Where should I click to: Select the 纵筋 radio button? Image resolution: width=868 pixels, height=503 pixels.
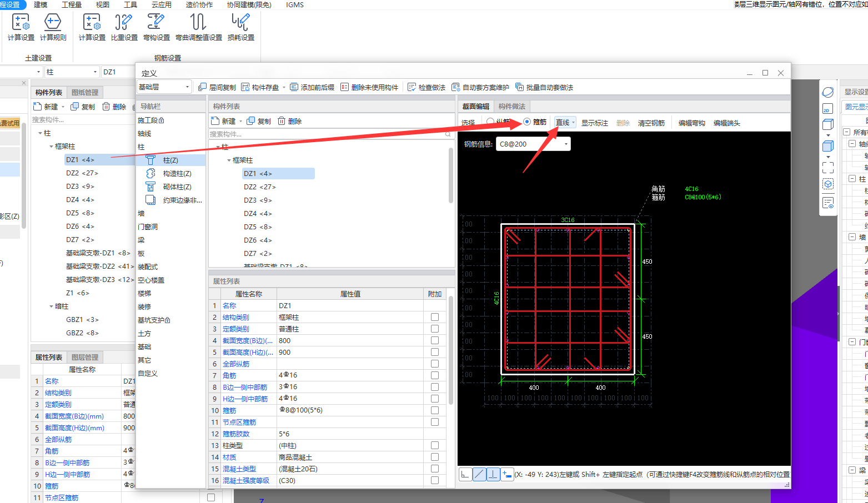pos(490,122)
